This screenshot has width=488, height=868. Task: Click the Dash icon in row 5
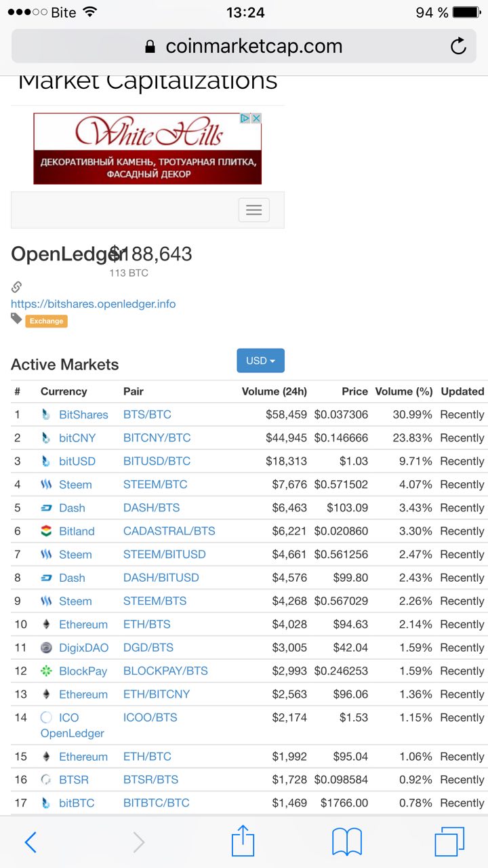coord(46,508)
